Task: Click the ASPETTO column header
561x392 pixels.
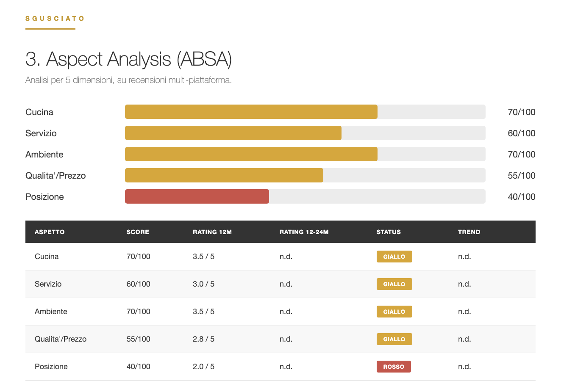Action: (x=50, y=232)
